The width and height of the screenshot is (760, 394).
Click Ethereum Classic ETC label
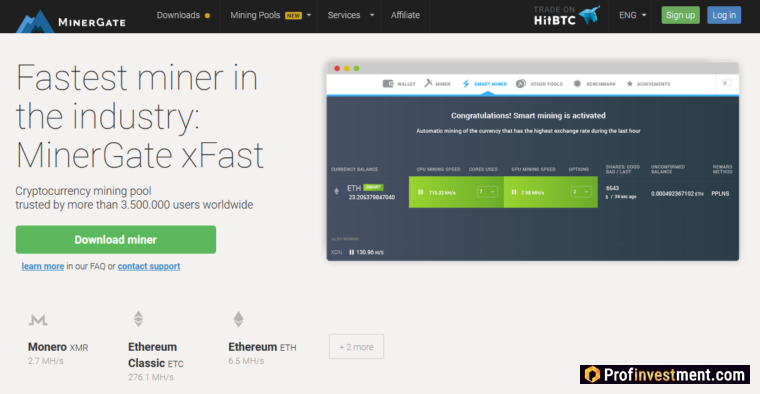click(156, 355)
